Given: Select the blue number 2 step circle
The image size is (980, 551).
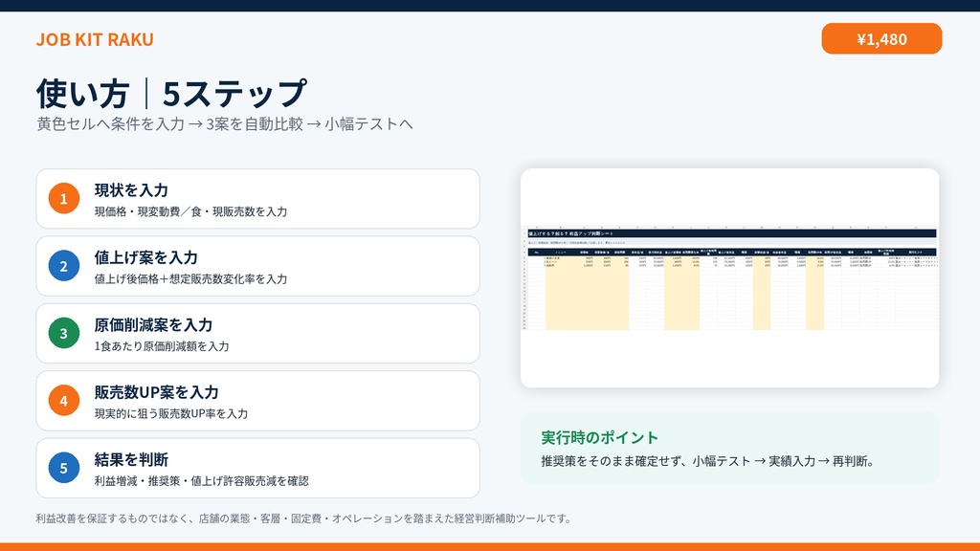Looking at the screenshot, I should point(64,266).
